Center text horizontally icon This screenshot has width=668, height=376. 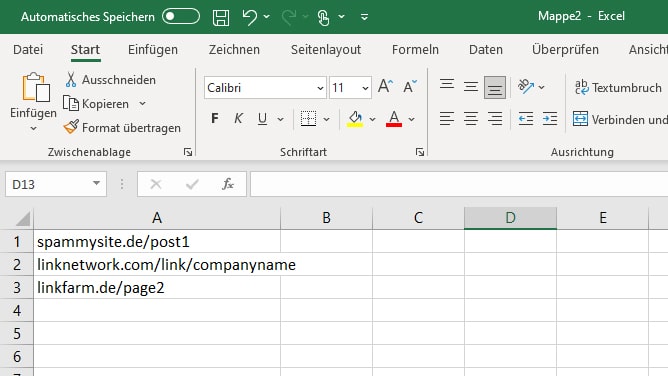click(x=471, y=118)
